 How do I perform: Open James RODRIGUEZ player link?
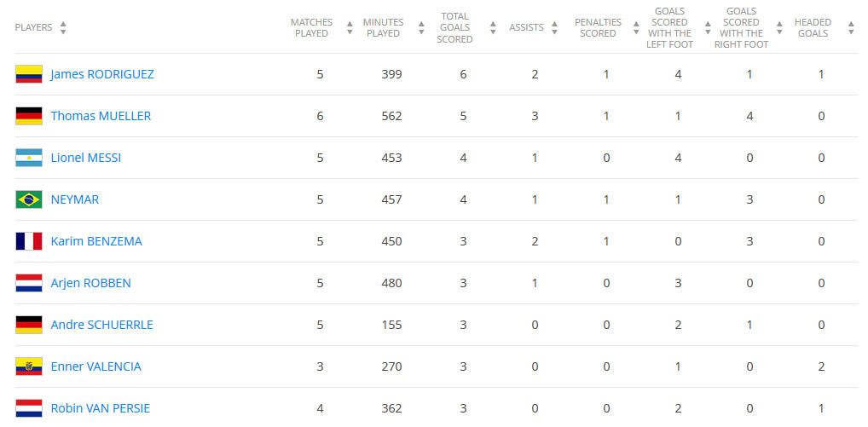(x=102, y=74)
